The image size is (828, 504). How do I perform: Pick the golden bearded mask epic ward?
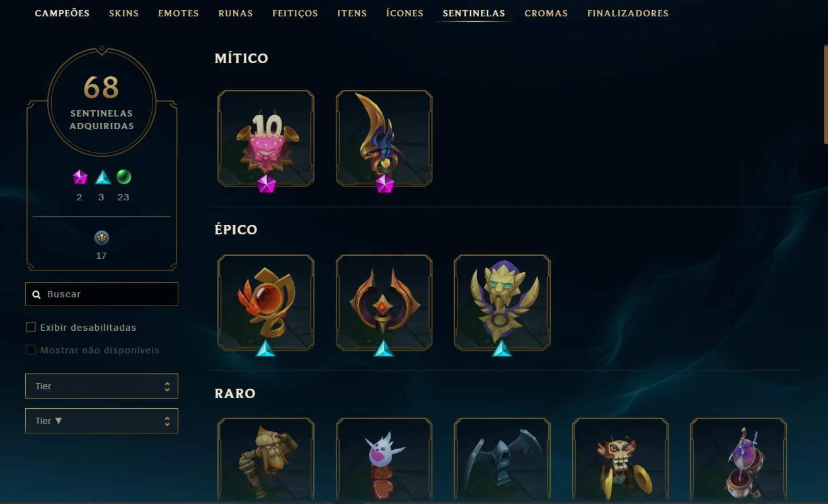click(502, 302)
